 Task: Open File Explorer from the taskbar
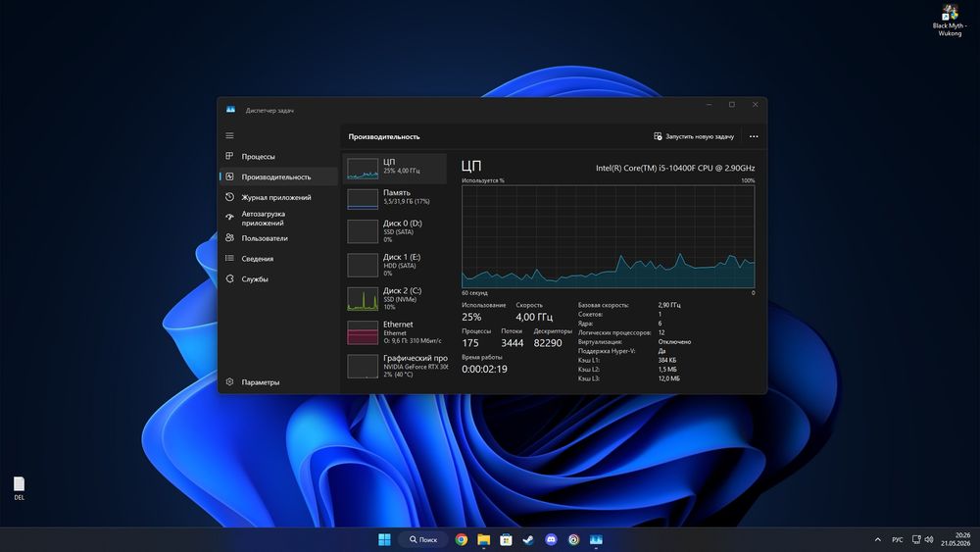point(484,539)
